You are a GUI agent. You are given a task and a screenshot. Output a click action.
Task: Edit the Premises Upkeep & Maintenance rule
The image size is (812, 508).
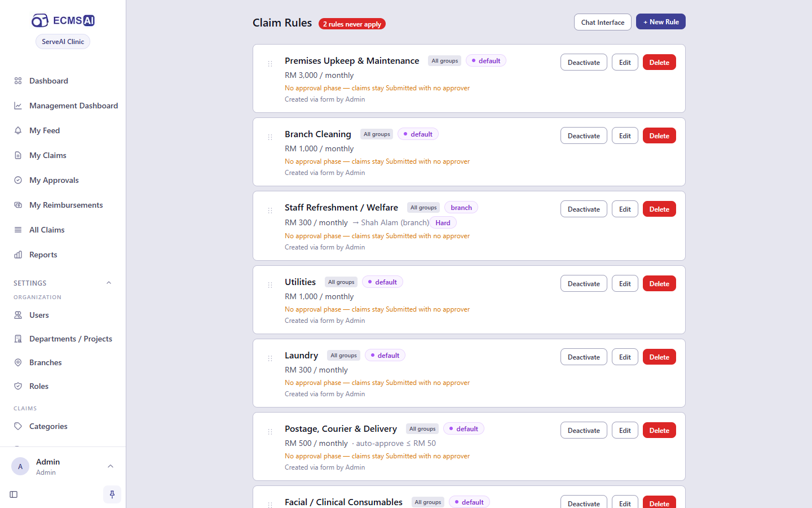tap(625, 63)
